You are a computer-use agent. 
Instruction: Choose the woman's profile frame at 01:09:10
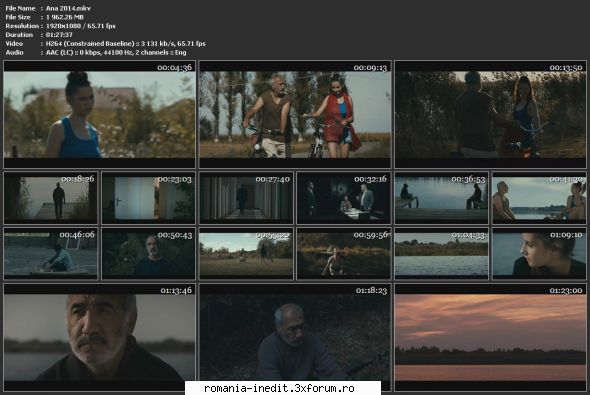539,254
